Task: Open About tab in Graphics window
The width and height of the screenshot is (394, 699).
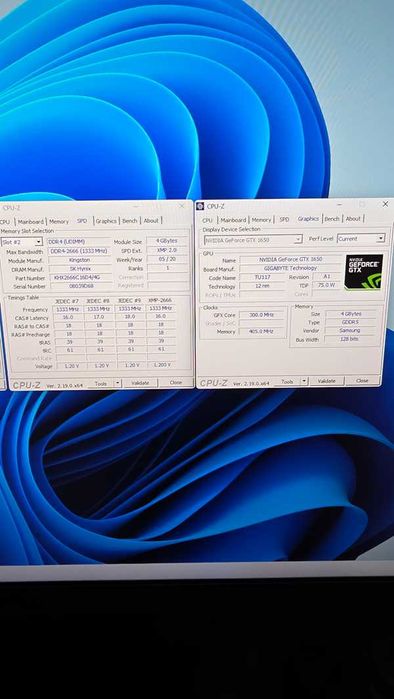Action: click(353, 219)
